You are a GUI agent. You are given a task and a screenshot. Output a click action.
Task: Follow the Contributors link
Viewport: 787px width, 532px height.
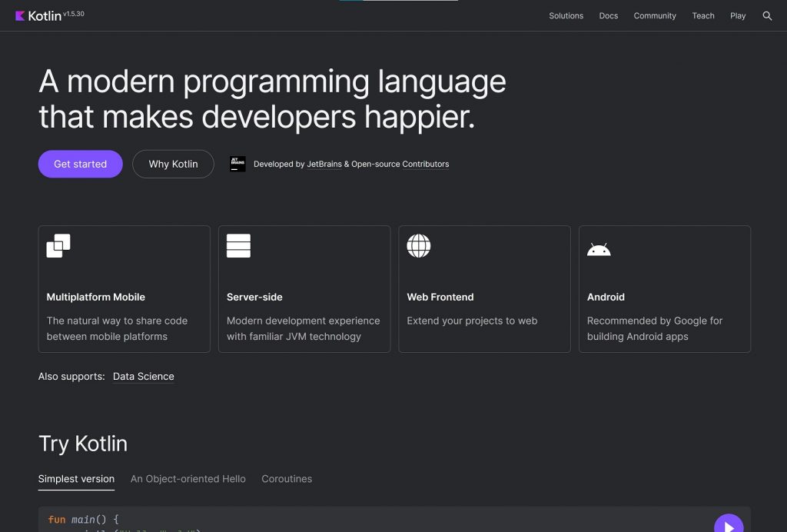(x=426, y=164)
